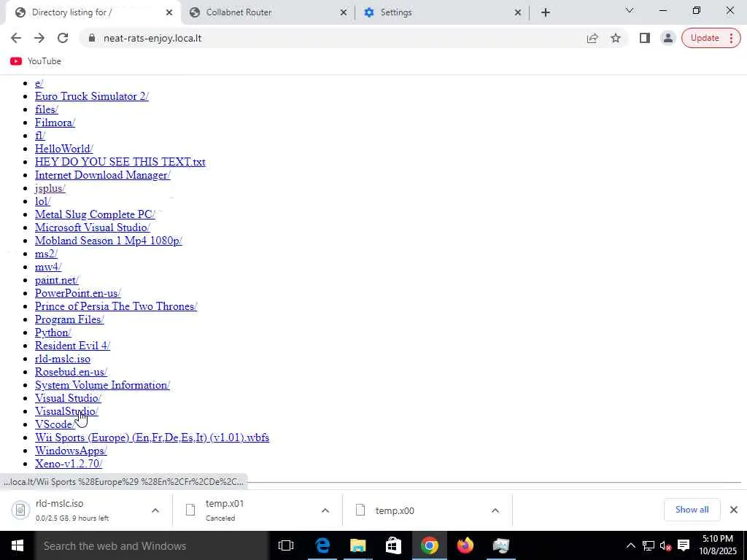Close the Collabnet Router tab
Viewport: 747px width, 560px height.
[344, 12]
